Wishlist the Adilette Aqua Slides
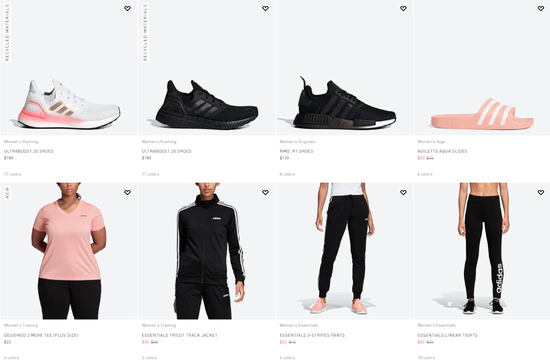Viewport: 550px width, 360px height. click(x=541, y=8)
